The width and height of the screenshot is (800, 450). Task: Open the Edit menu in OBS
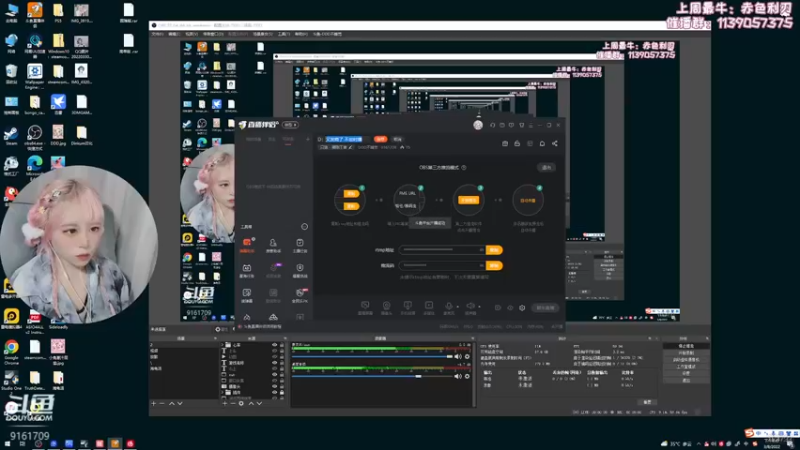pyautogui.click(x=174, y=34)
